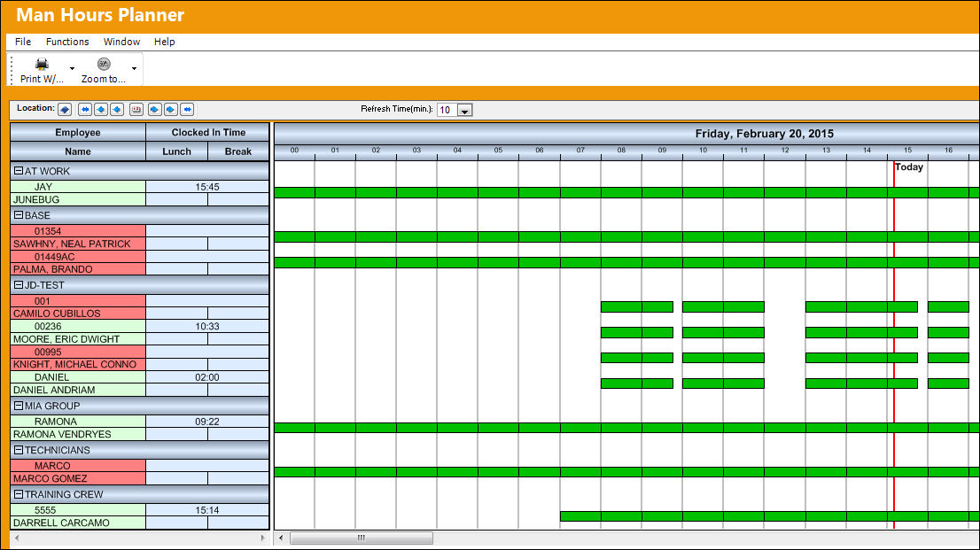
Task: Select CAMILO CUBILLOS name cell
Action: [78, 314]
